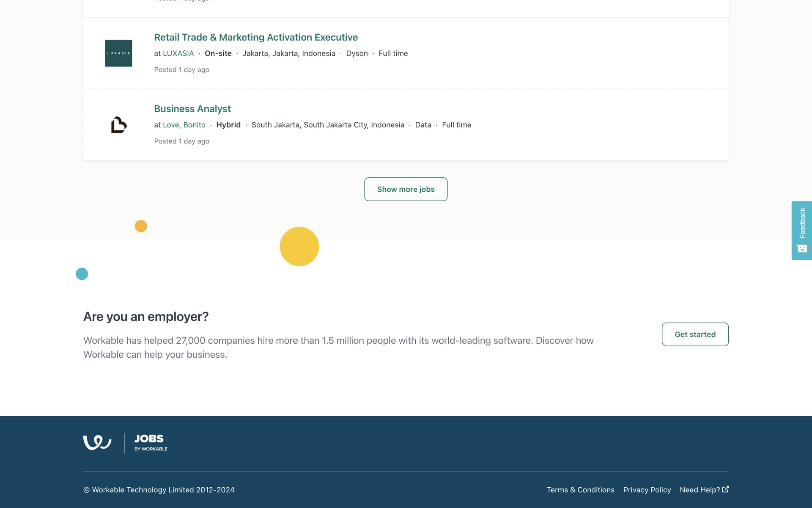The height and width of the screenshot is (508, 812).
Task: Visit the Love, Bonito company link
Action: click(184, 125)
